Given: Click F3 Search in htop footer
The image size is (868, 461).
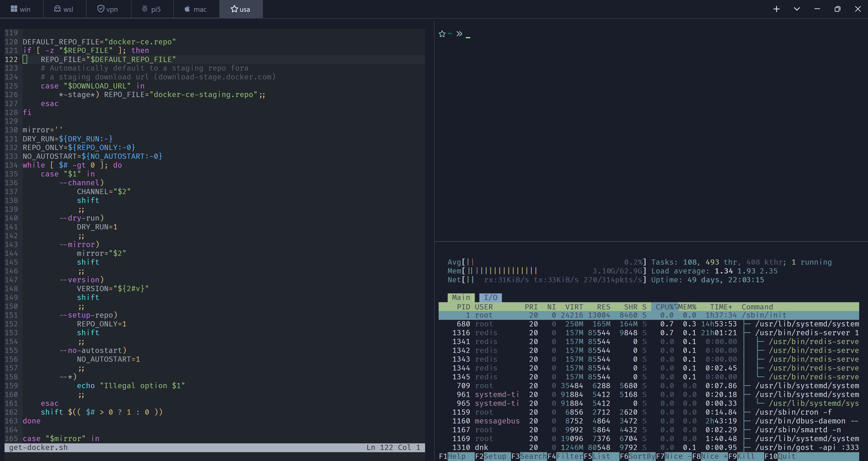Looking at the screenshot, I should click(529, 456).
